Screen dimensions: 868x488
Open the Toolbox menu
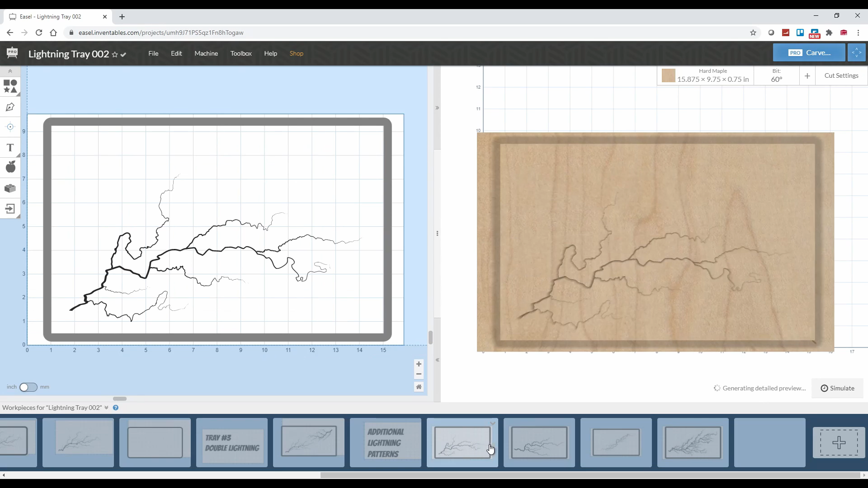[x=241, y=53]
